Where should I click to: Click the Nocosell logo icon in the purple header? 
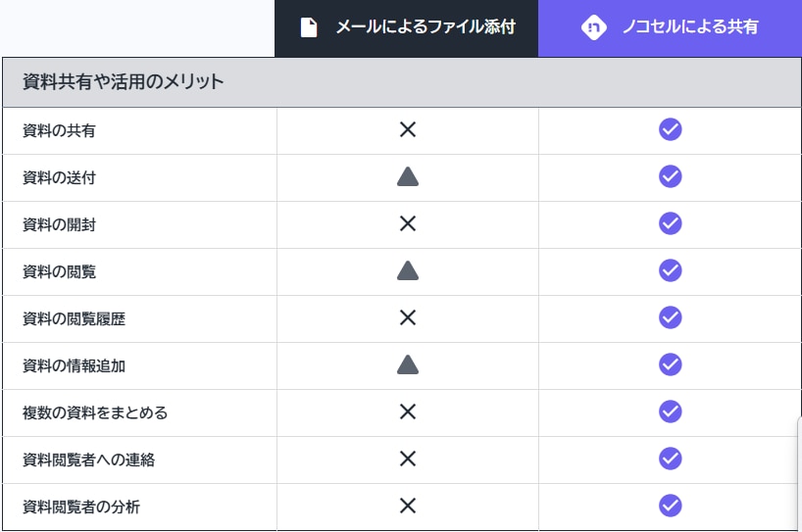click(x=593, y=27)
